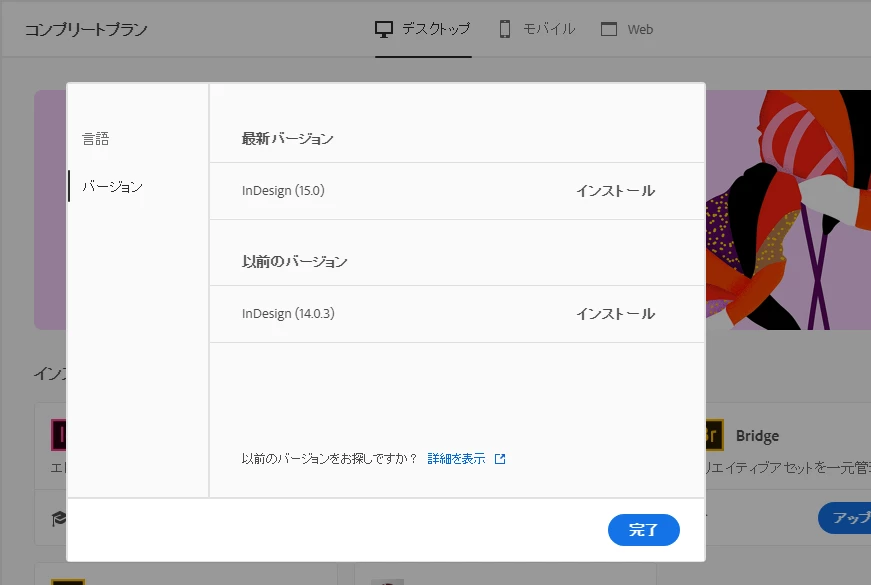
Task: Select the Web browser window icon
Action: pyautogui.click(x=609, y=29)
